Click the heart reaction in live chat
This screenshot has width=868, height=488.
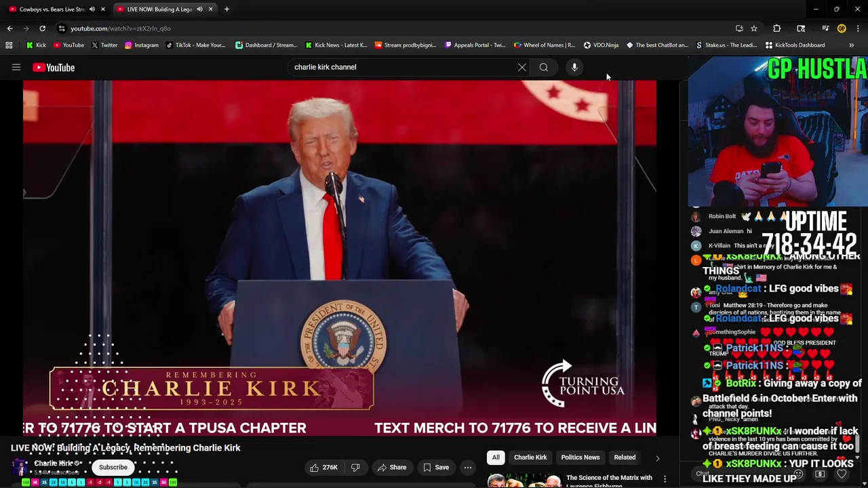click(x=842, y=474)
